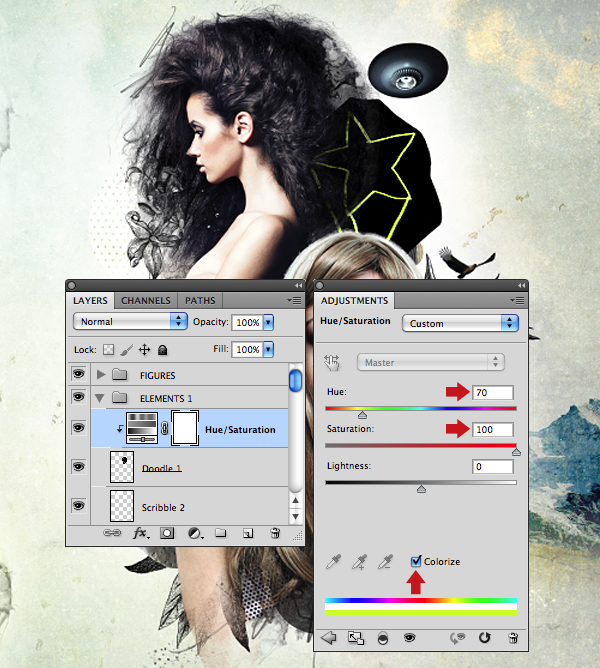
Task: Click the Lightness slider handle
Action: coord(421,489)
